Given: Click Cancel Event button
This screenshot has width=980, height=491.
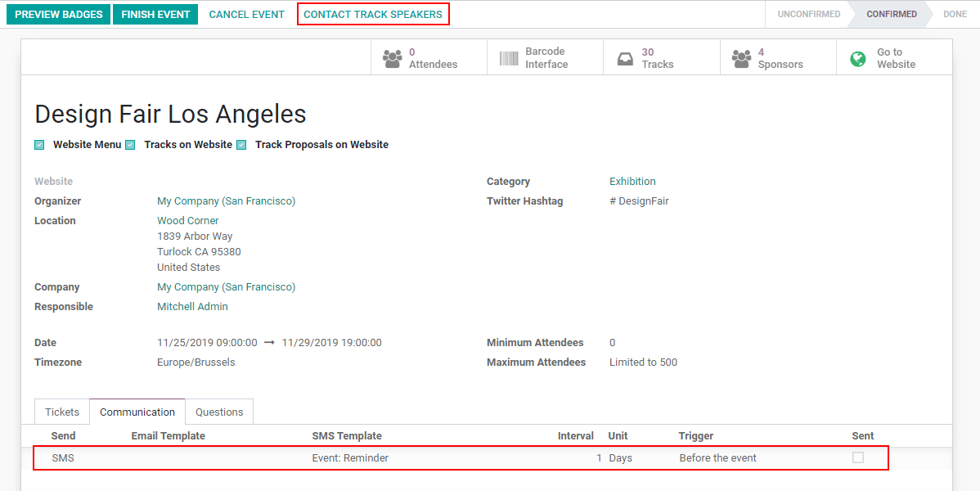Looking at the screenshot, I should [247, 14].
